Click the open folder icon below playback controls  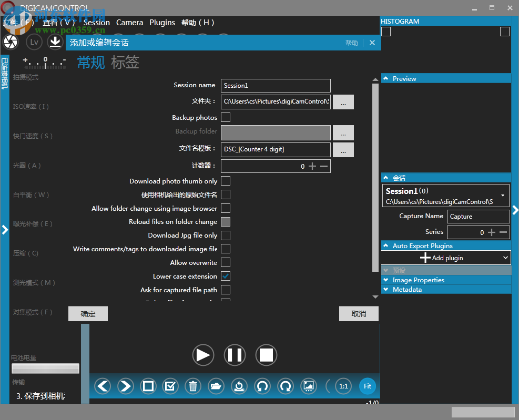(216, 386)
